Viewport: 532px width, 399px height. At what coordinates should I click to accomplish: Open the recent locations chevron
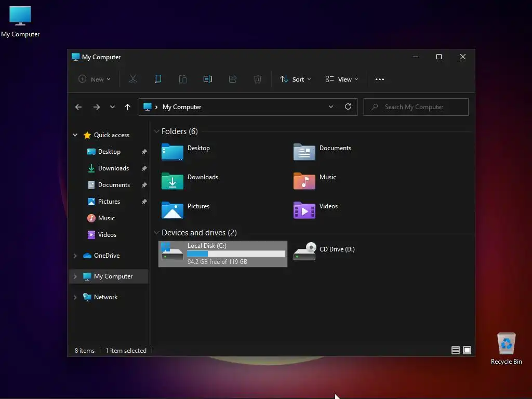coord(112,107)
